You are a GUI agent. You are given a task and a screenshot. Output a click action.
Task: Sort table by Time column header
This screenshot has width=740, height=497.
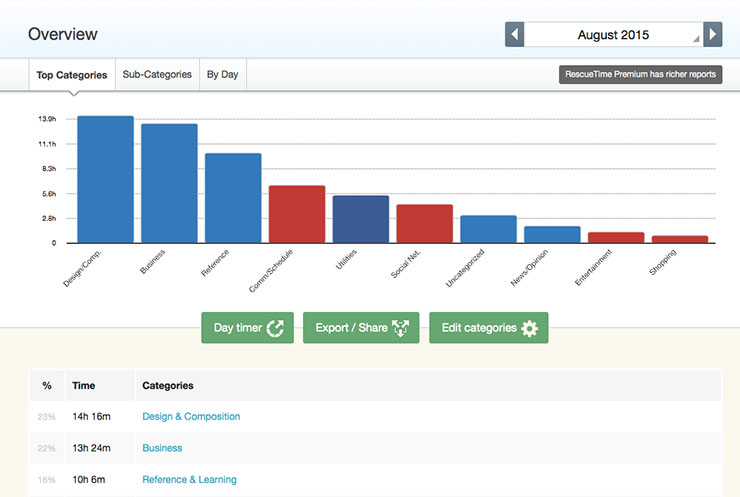83,385
